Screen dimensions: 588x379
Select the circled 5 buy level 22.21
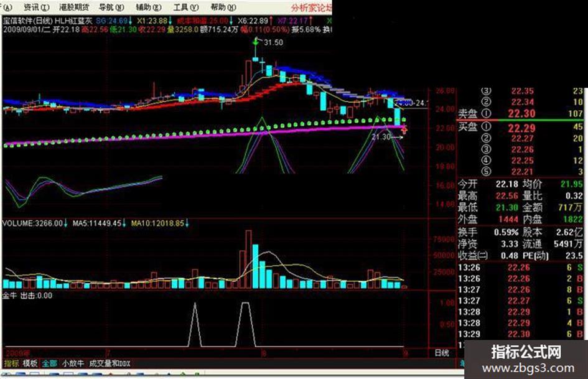click(533, 172)
